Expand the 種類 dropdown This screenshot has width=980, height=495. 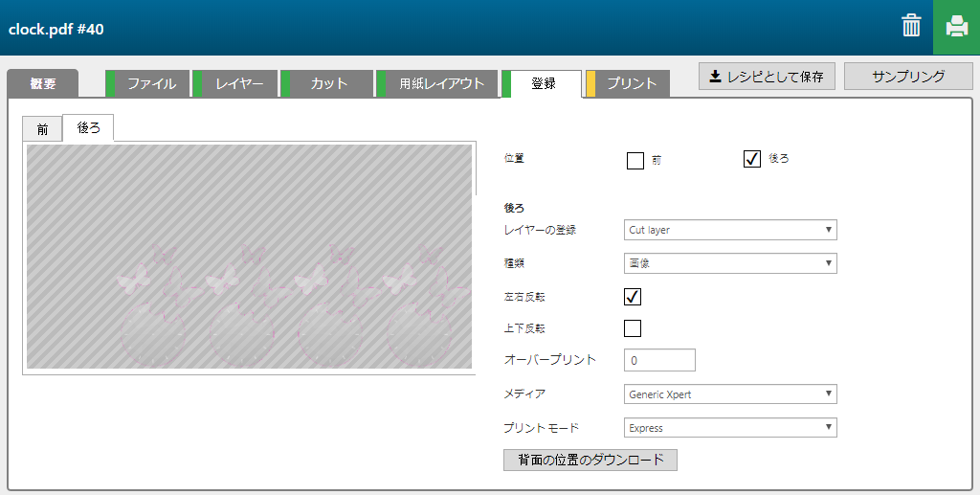point(730,263)
